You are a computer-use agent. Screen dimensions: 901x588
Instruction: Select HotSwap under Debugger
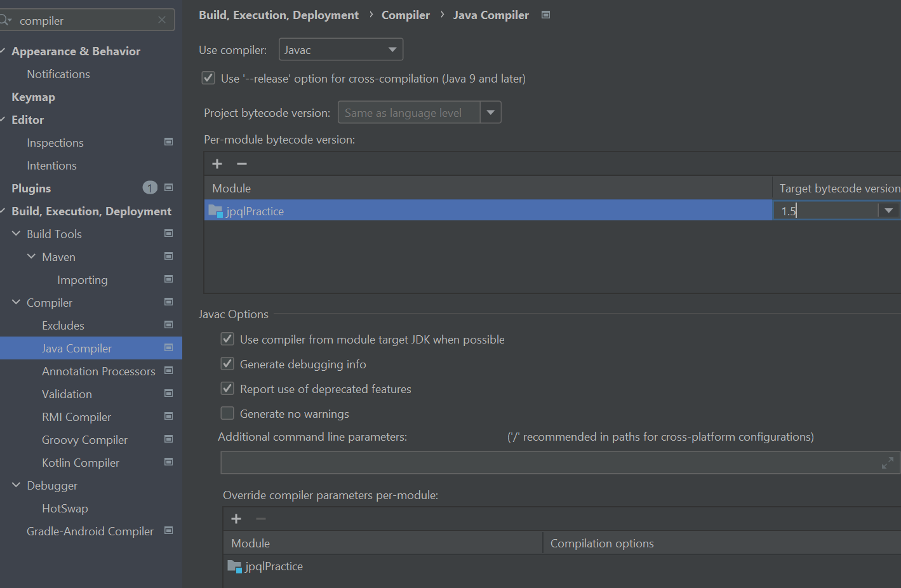tap(65, 509)
